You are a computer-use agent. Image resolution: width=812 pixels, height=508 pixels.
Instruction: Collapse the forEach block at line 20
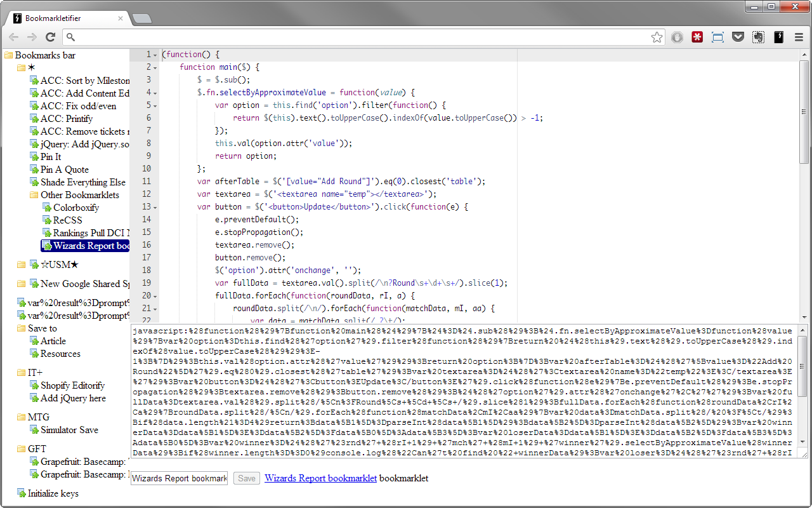(x=156, y=295)
